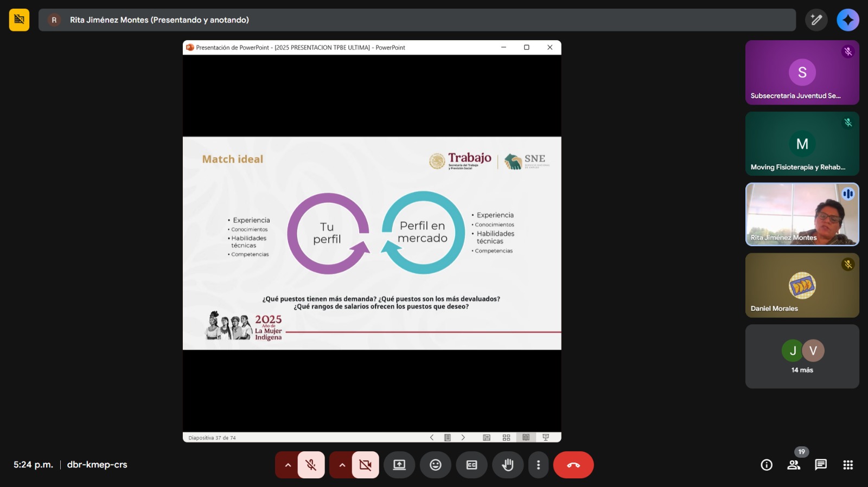The height and width of the screenshot is (487, 868).
Task: Open the share screen present icon
Action: [x=399, y=465]
